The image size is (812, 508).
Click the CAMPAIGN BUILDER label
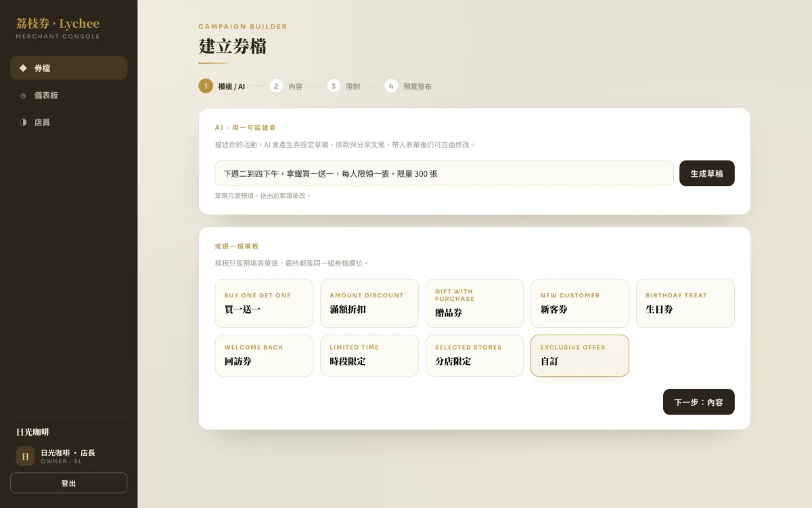(243, 26)
